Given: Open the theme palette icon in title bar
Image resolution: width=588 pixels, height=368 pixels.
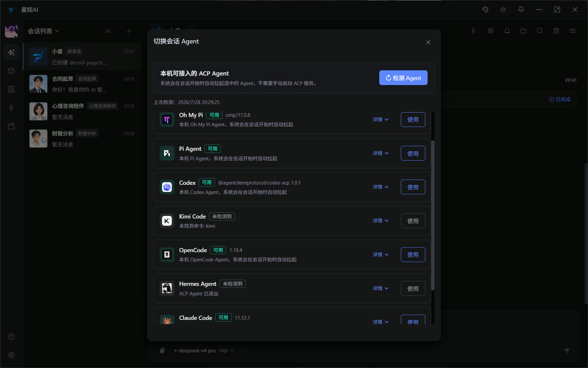Looking at the screenshot, I should [485, 10].
